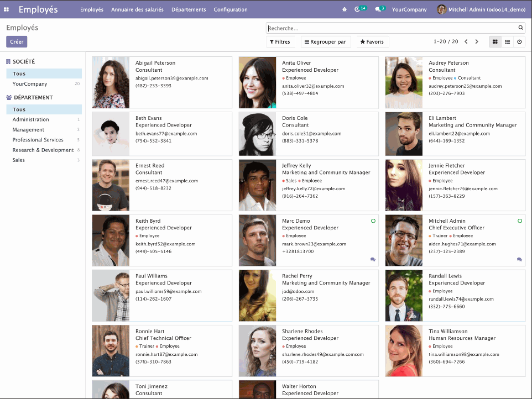Switch to activity view
The width and height of the screenshot is (532, 399).
(x=519, y=41)
